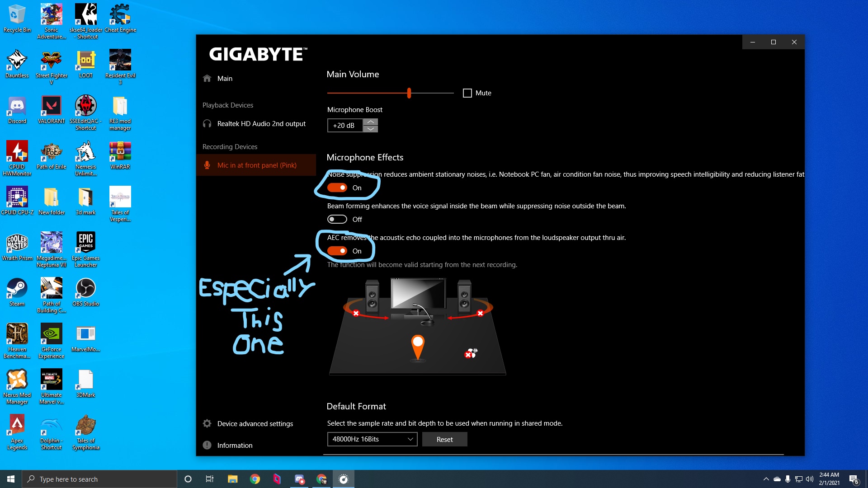Screen dimensions: 868x488
Task: Click the taskbar search box
Action: point(99,479)
